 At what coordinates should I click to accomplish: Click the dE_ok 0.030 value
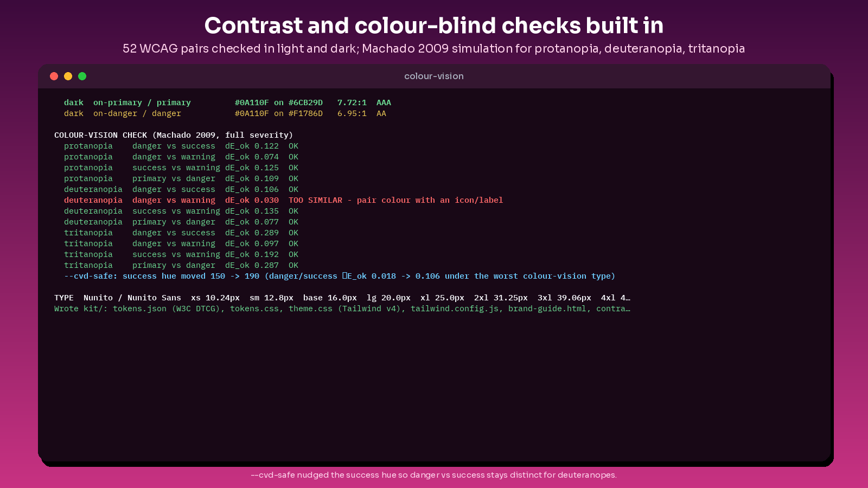point(252,200)
